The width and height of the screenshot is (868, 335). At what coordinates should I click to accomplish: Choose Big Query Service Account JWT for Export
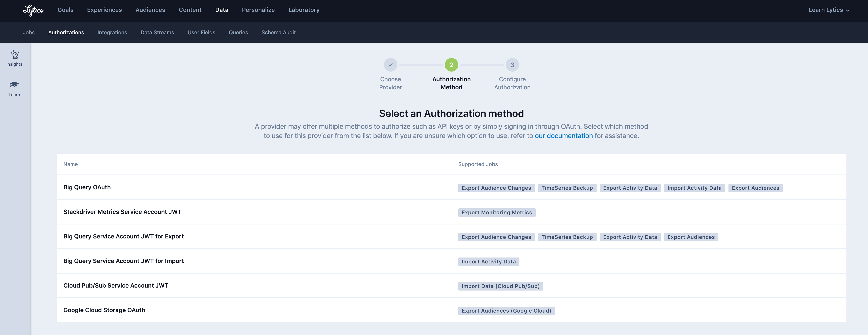coord(123,237)
